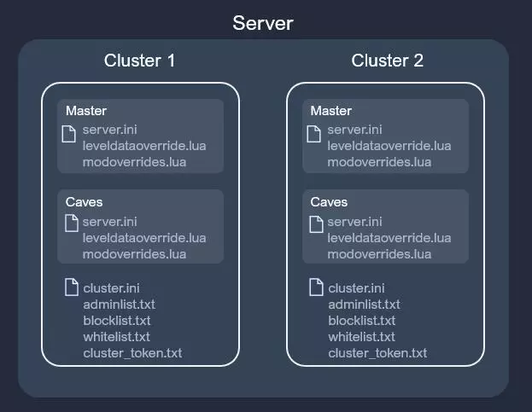Viewport: 532px width, 412px height.
Task: Select the Cluster 2 heading
Action: tap(387, 61)
